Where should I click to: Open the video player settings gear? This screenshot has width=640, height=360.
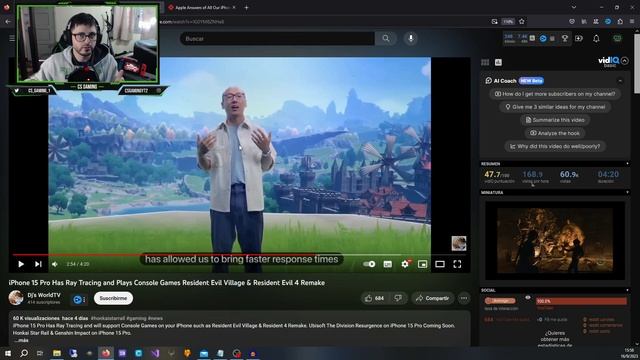(x=405, y=264)
